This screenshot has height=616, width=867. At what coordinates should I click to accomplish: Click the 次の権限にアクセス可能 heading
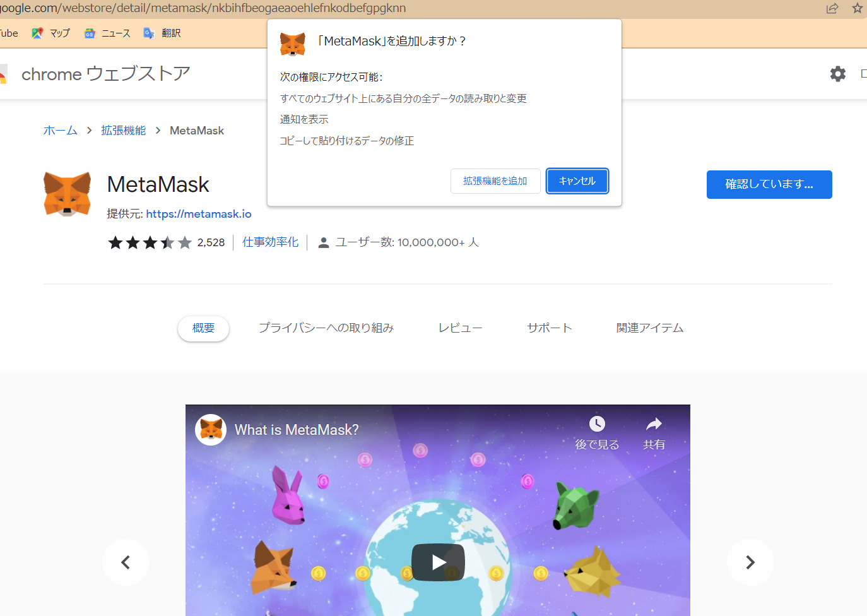pyautogui.click(x=331, y=77)
